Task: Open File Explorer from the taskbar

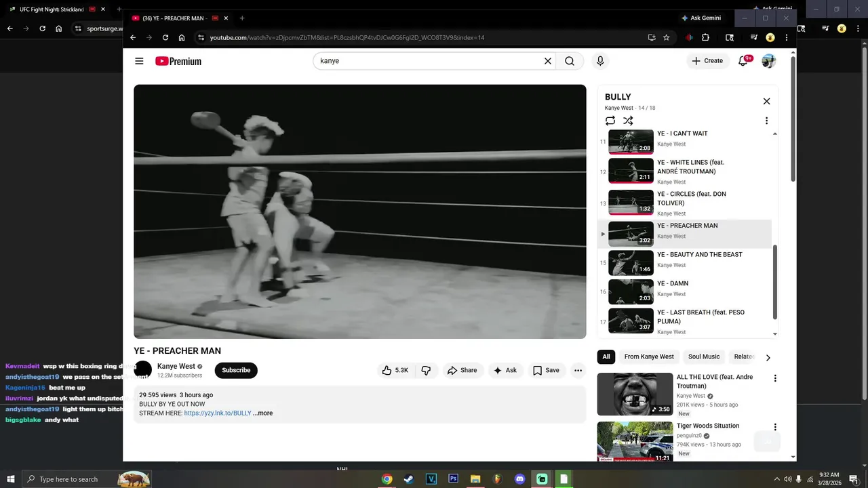Action: 475,479
